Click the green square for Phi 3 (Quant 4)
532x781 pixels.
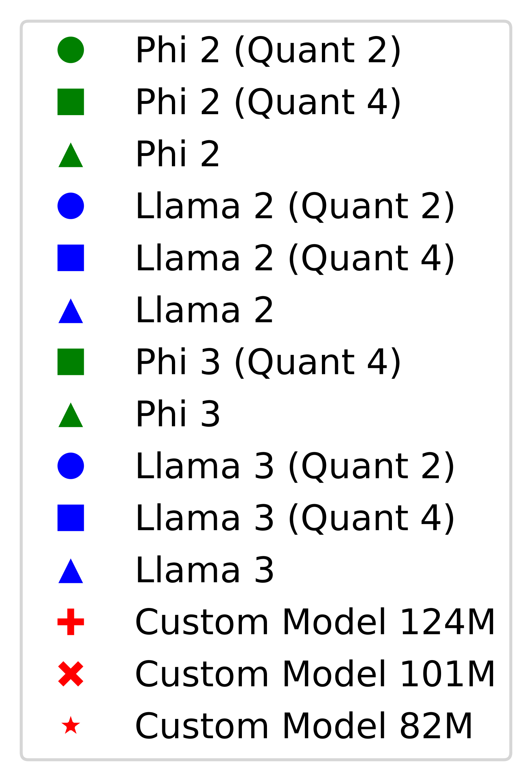[71, 362]
